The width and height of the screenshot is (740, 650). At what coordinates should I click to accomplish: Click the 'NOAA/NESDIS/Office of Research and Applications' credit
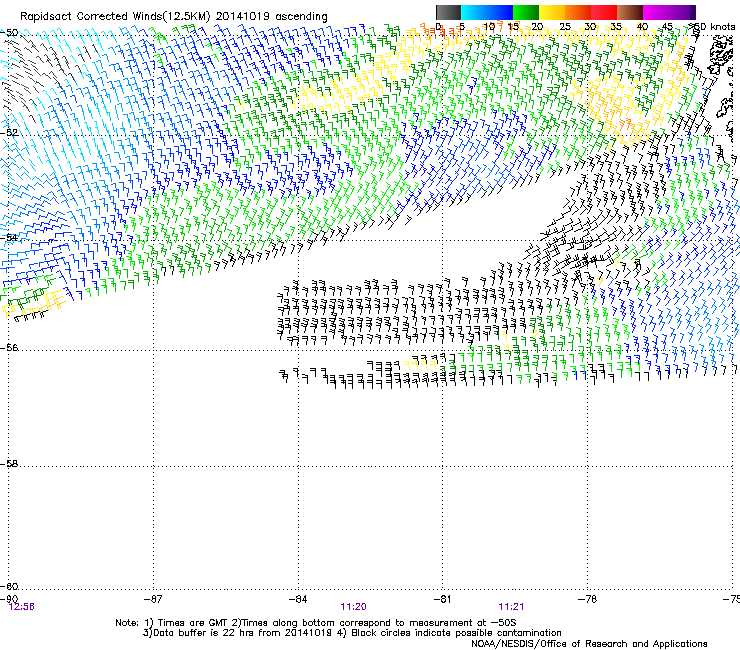click(589, 644)
